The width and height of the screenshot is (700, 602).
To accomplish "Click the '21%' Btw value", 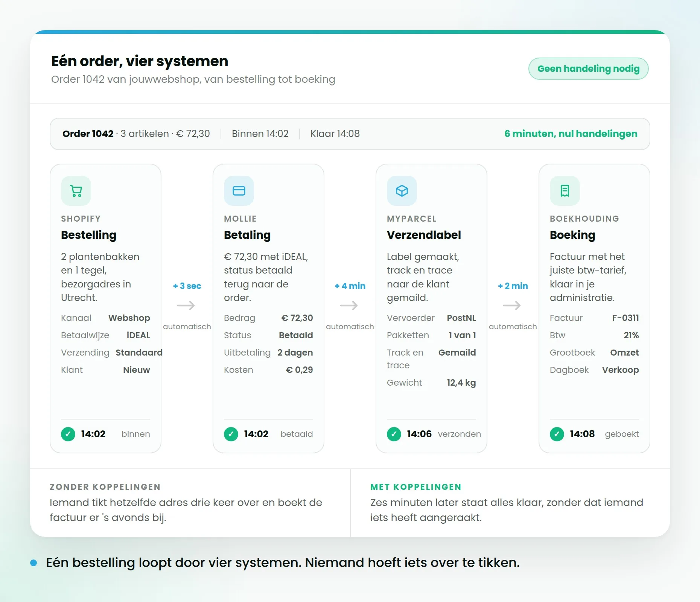I will 631,335.
